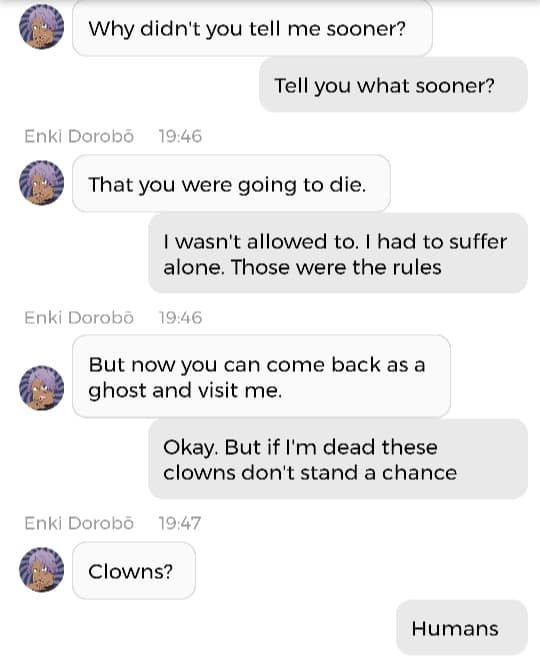Tap the first 19:46 timestamp

(180, 137)
